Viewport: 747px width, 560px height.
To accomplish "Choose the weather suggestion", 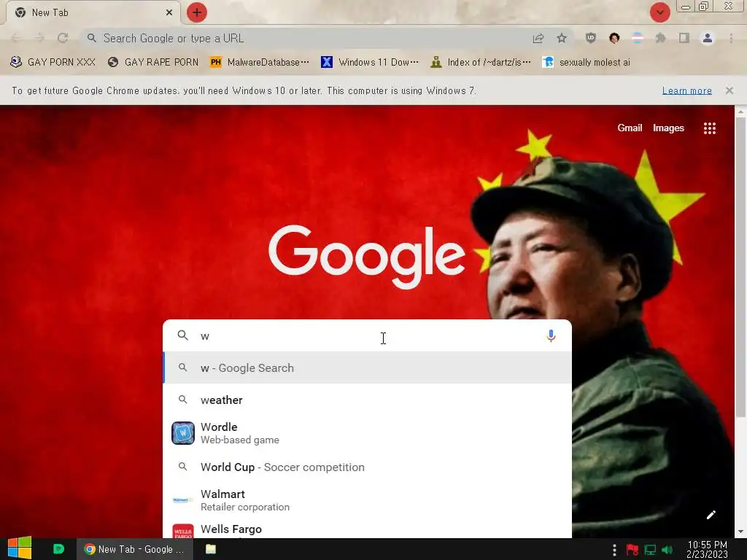I will [x=367, y=400].
